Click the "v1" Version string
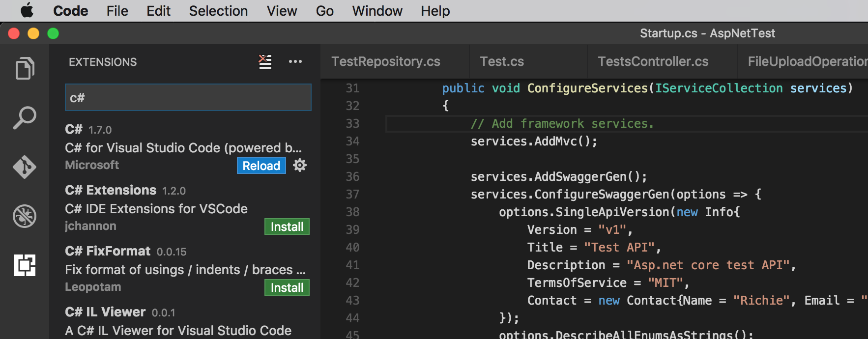This screenshot has height=339, width=868. (x=612, y=230)
